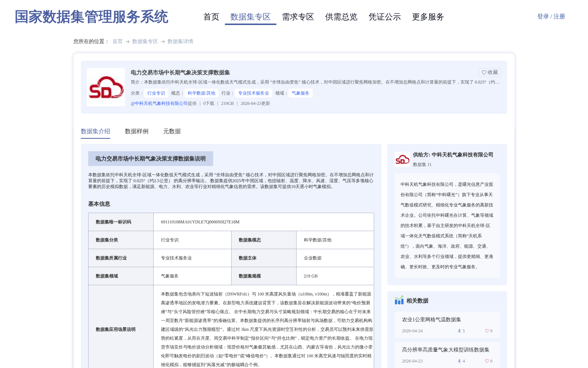Select 数据集专区 in the top navigation
The image size is (588, 368).
(251, 17)
